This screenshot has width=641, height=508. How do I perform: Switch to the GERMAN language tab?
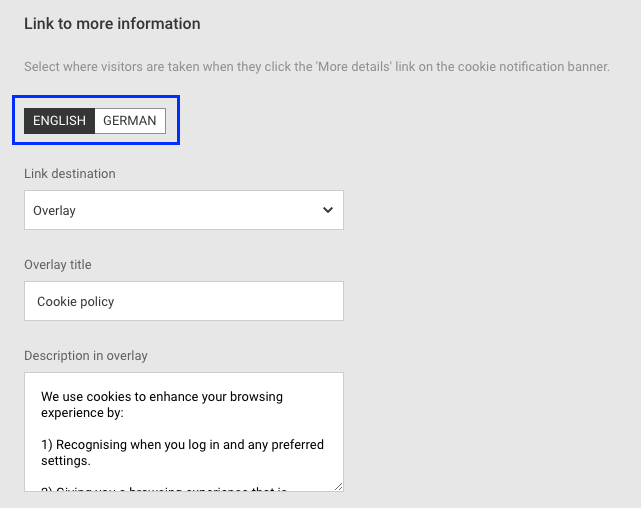tap(130, 121)
